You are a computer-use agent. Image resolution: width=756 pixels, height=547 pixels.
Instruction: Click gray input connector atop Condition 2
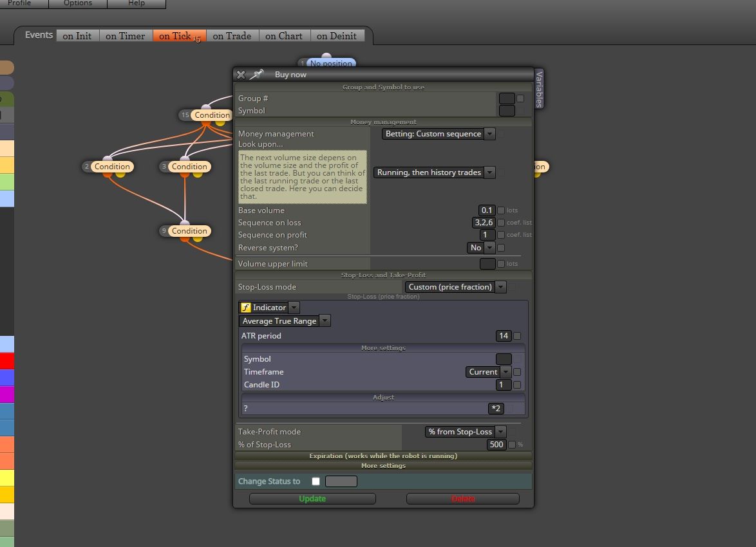(x=108, y=158)
